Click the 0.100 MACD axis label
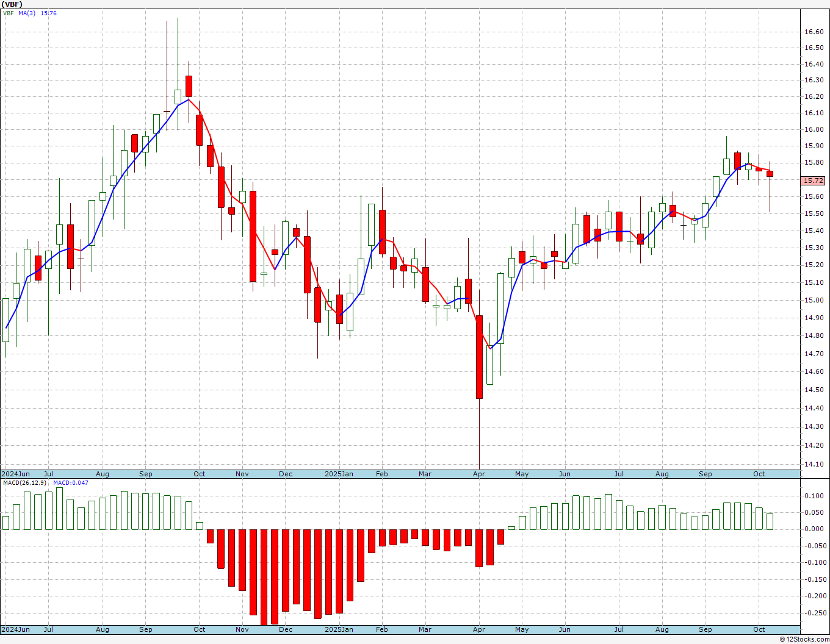Image resolution: width=830 pixels, height=644 pixels. pyautogui.click(x=815, y=496)
